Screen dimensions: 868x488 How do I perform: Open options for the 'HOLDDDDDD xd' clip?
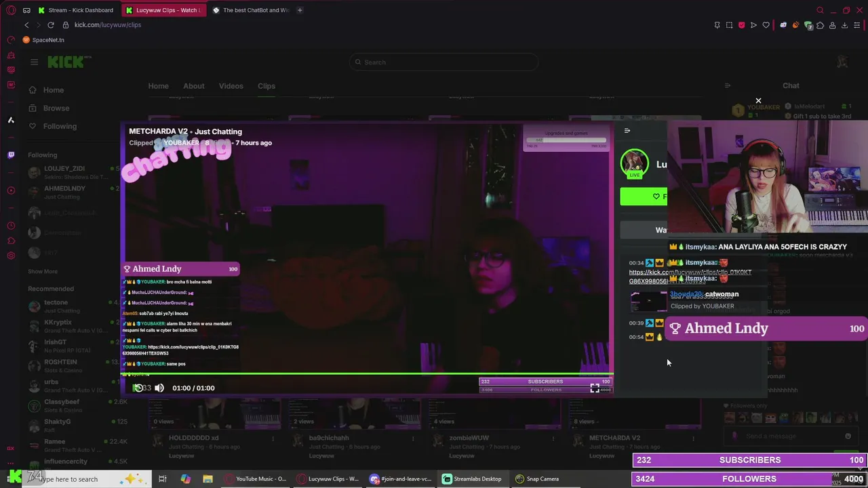click(273, 439)
